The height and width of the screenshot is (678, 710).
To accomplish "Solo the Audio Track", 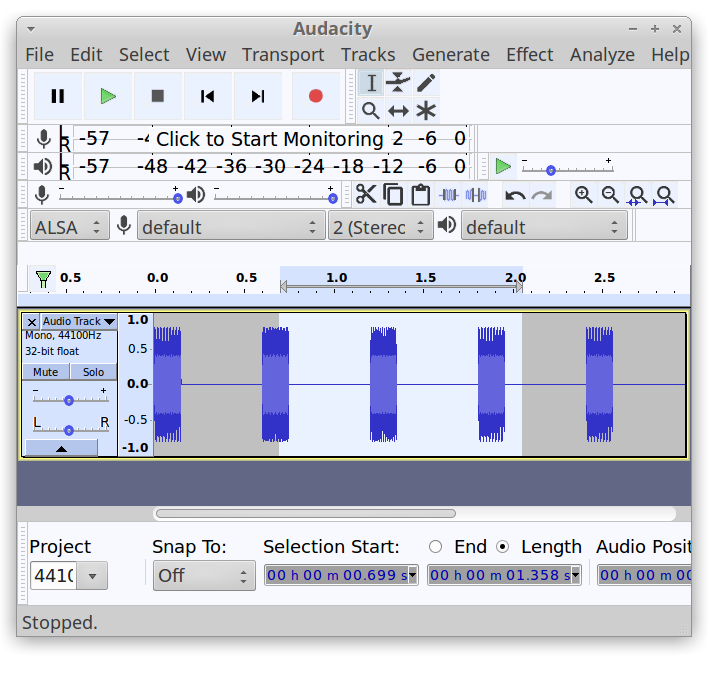I will click(x=93, y=372).
